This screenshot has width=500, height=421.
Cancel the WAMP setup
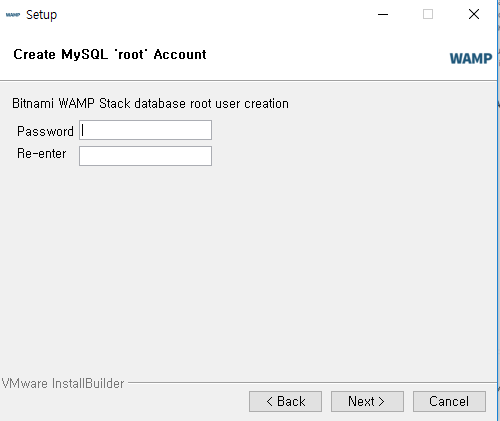[x=449, y=401]
